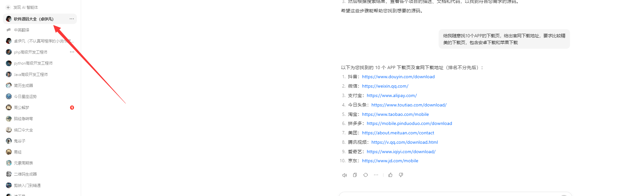Open the douyin download link
The image size is (644, 196).
click(x=398, y=77)
